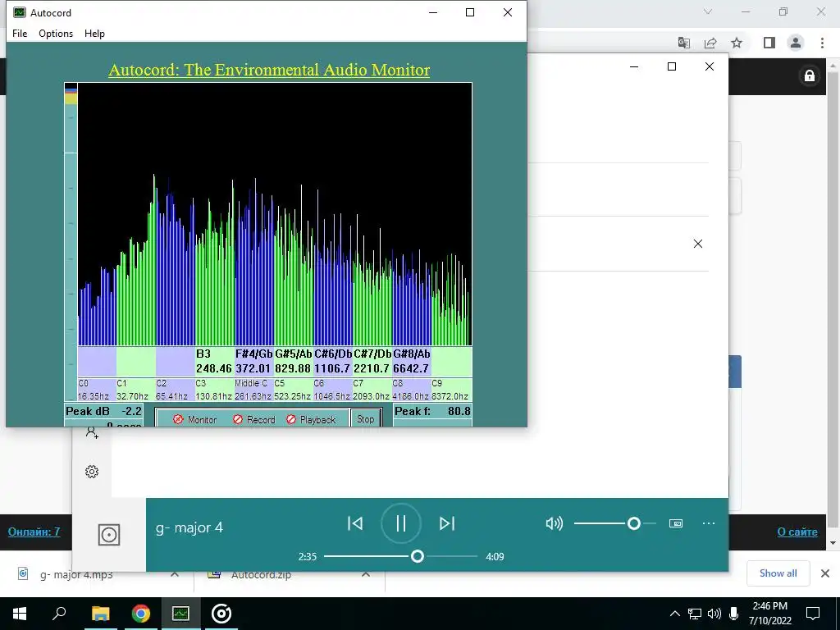Screen dimensions: 840x630
Task: Click the album art disc icon in the player
Action: click(x=109, y=535)
